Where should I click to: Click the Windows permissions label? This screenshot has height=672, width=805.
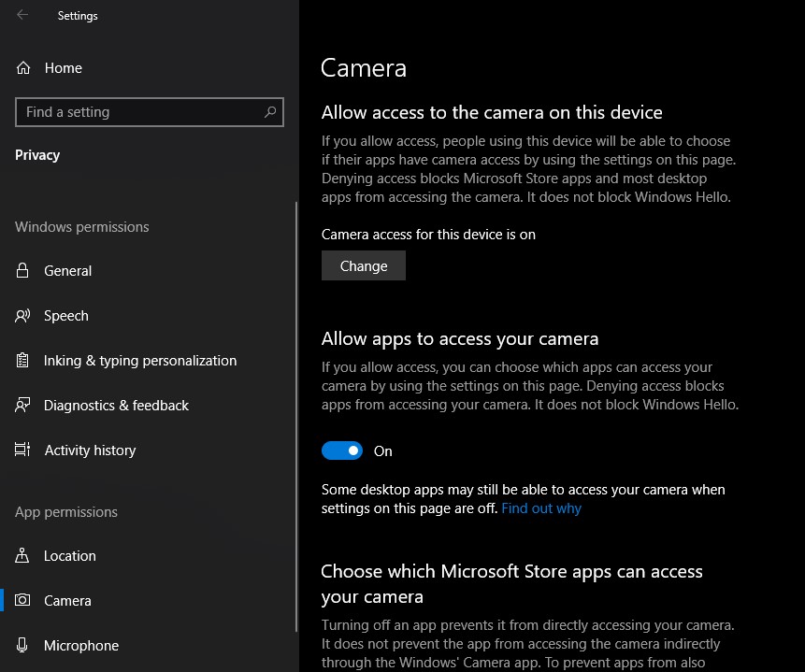coord(82,227)
